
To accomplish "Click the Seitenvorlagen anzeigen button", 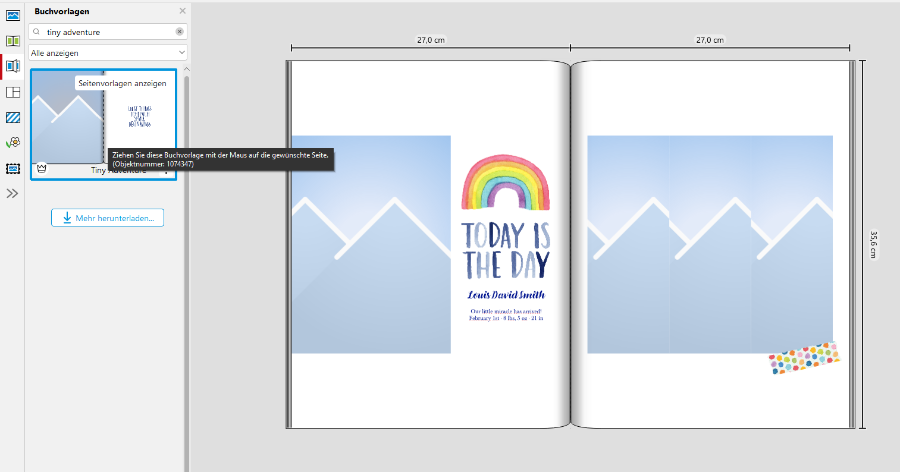I will tap(122, 83).
